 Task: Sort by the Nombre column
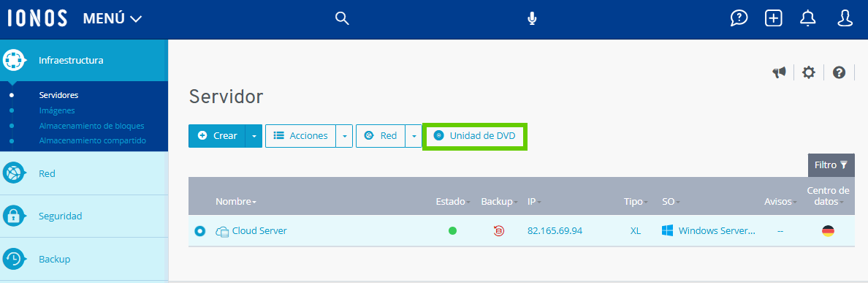click(236, 202)
